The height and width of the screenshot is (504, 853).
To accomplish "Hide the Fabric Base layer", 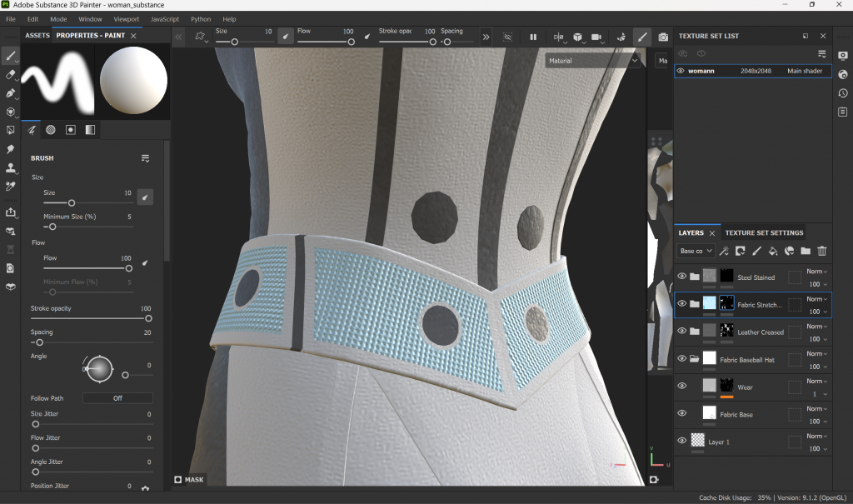I will [682, 413].
